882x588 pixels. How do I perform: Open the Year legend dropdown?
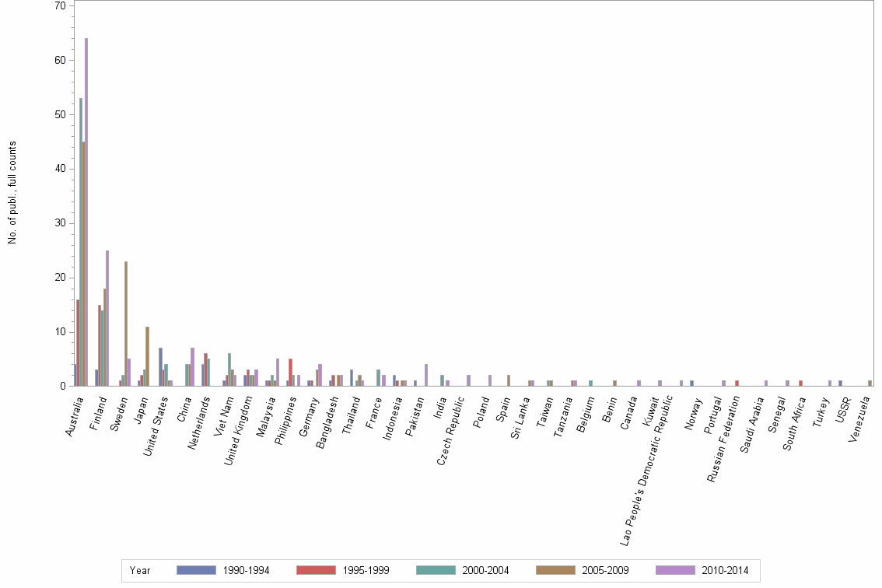click(x=140, y=570)
